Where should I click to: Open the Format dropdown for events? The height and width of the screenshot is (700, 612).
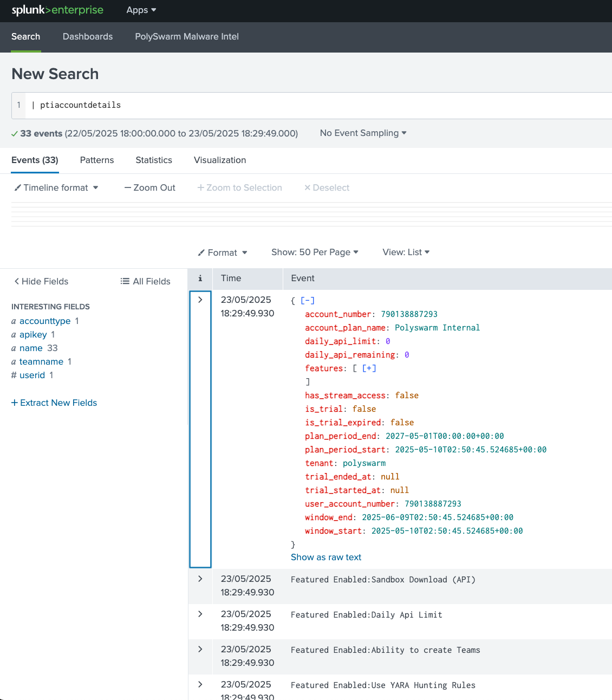[x=223, y=252]
